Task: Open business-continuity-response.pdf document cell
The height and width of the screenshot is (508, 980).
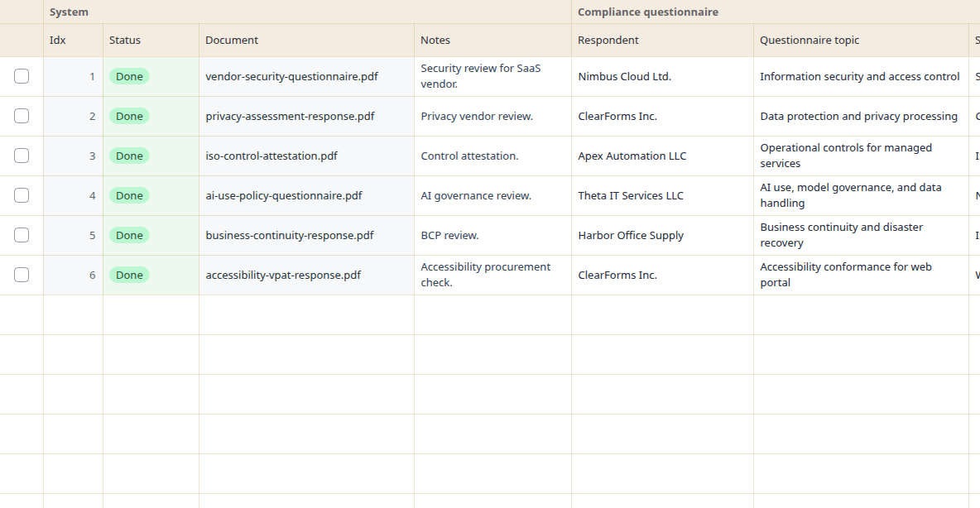Action: click(x=306, y=235)
